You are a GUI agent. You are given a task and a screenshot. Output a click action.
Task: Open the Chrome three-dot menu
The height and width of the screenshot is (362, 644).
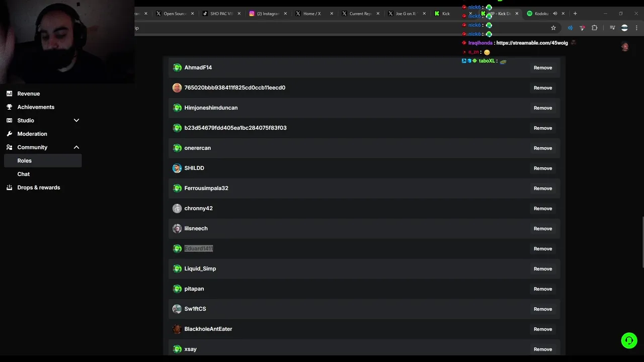(x=636, y=28)
